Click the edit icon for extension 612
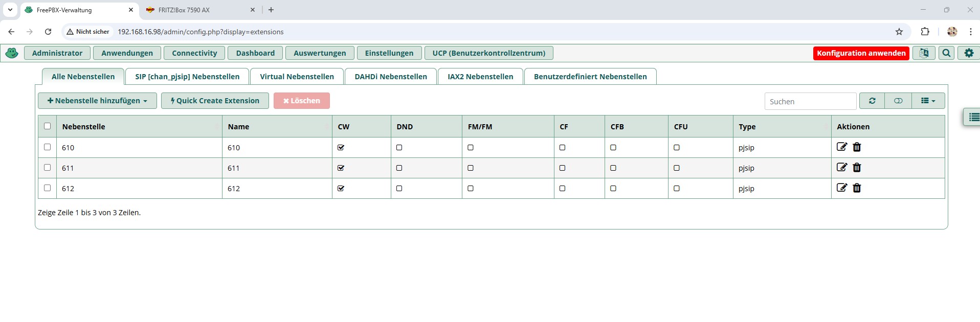This screenshot has height=322, width=980. click(841, 188)
